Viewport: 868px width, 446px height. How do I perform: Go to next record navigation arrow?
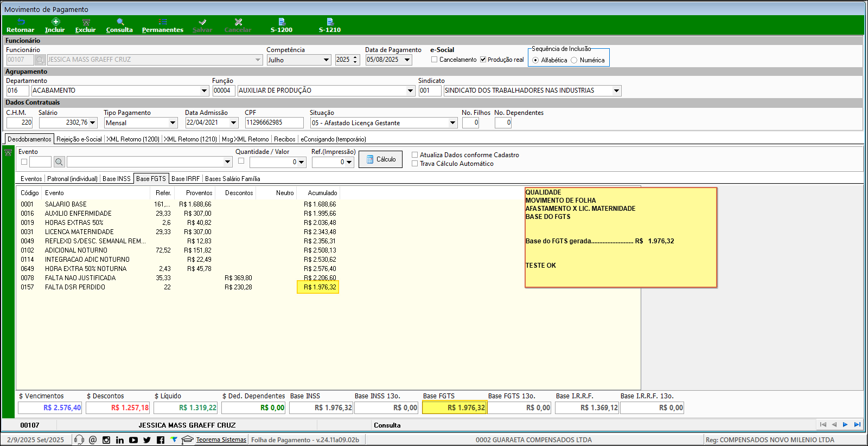coord(845,424)
